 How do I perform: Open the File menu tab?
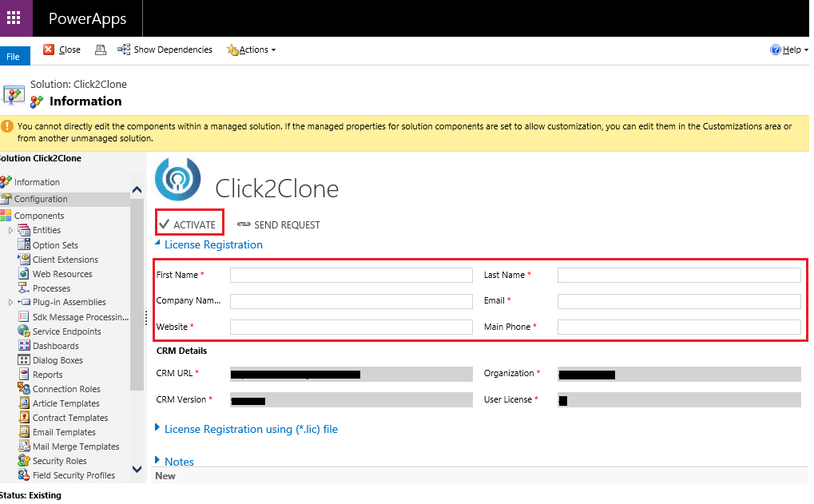click(15, 56)
